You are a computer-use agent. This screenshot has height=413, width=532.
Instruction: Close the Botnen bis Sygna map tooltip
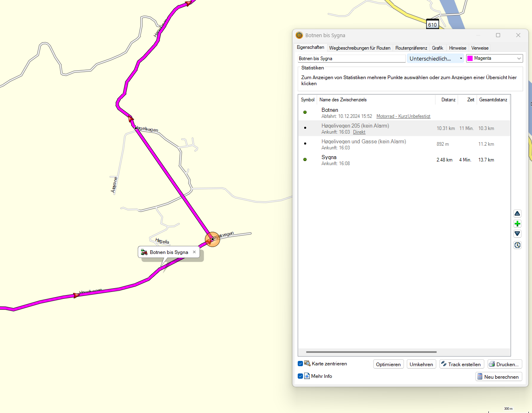(194, 252)
